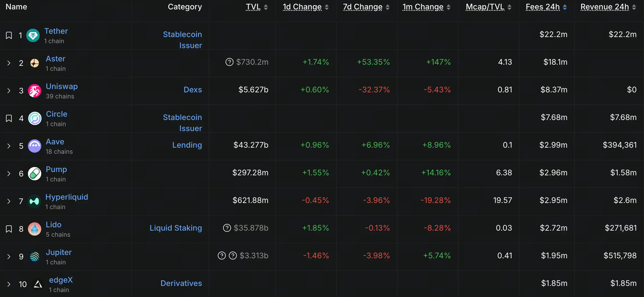This screenshot has width=644, height=297.
Task: Click the Pump pill logo
Action: pos(35,174)
